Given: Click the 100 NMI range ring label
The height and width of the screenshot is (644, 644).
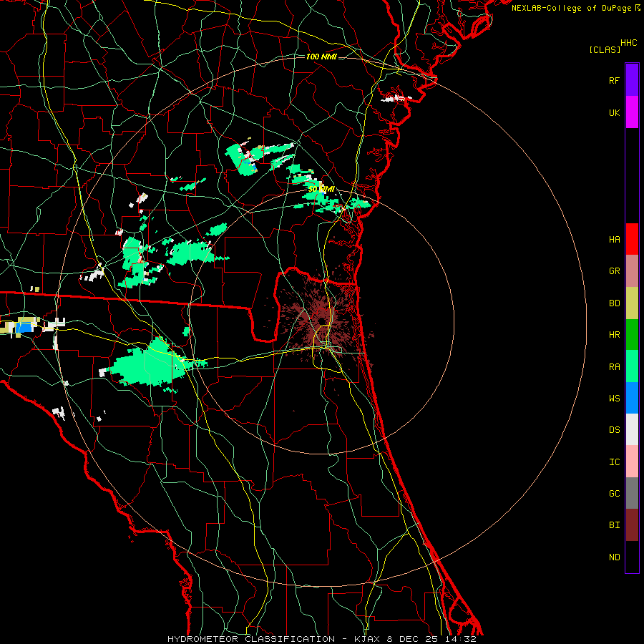Looking at the screenshot, I should point(321,57).
